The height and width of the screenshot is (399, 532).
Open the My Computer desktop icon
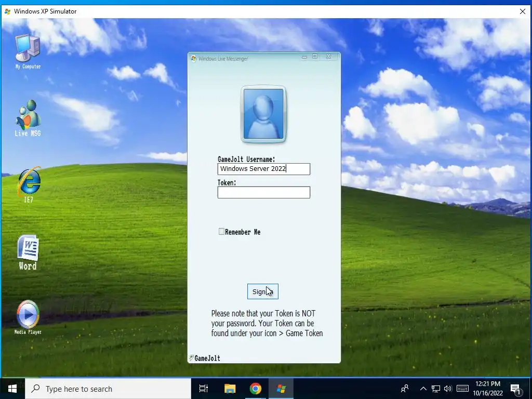[x=28, y=51]
